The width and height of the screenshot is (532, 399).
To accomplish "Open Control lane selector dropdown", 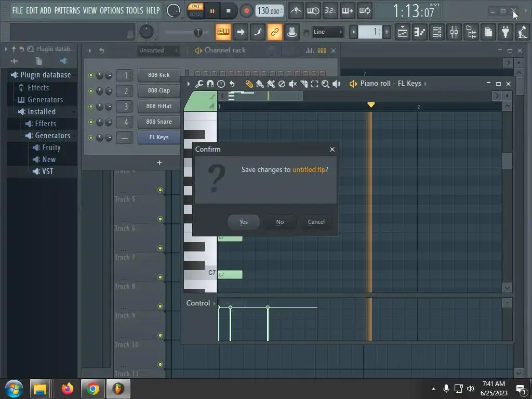I will click(201, 303).
